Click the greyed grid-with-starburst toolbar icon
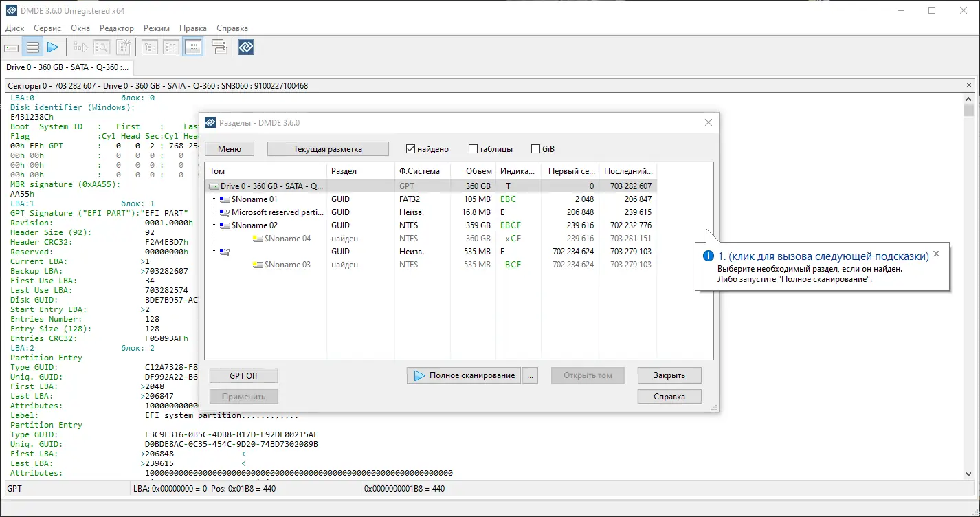 [x=123, y=47]
